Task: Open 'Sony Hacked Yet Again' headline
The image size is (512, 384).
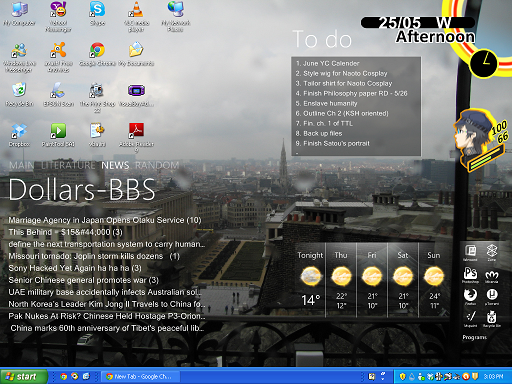Action: pyautogui.click(x=75, y=268)
